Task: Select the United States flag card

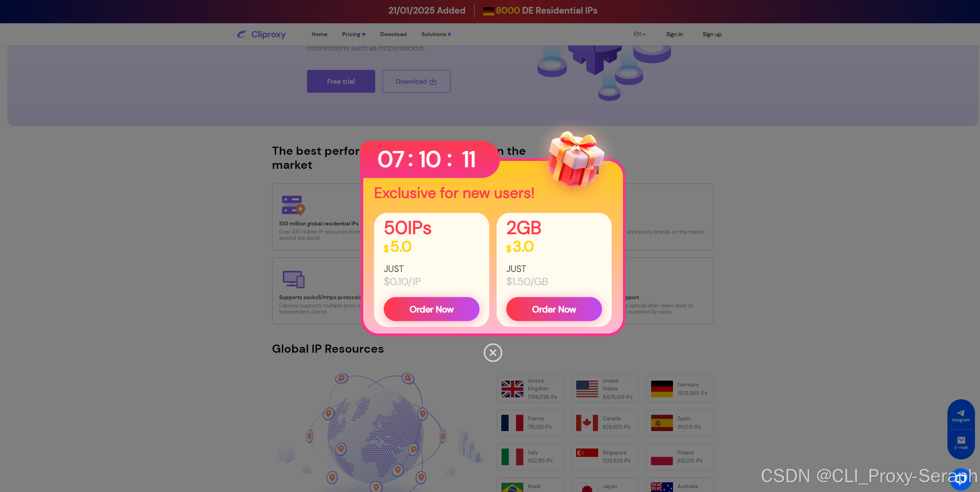Action: point(605,389)
